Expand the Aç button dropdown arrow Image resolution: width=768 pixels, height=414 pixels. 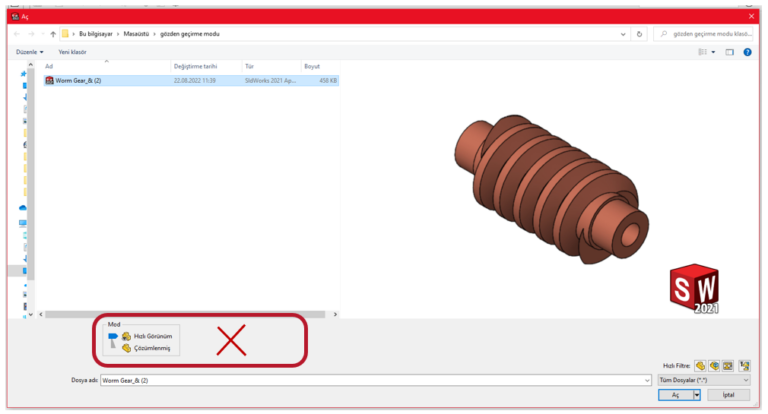point(697,395)
